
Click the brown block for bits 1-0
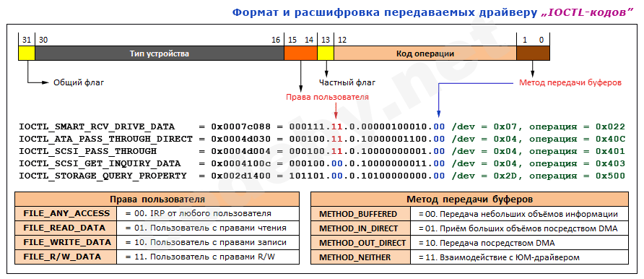pyautogui.click(x=533, y=53)
